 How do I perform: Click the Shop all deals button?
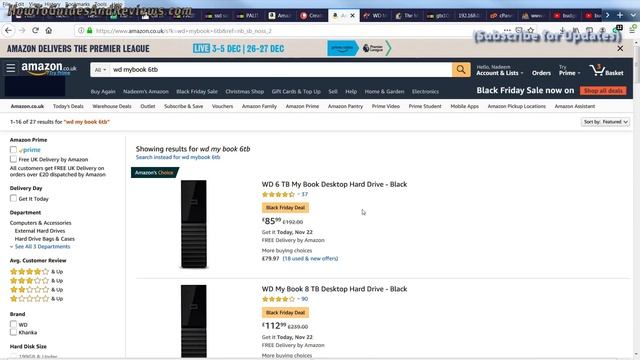pyautogui.click(x=603, y=91)
